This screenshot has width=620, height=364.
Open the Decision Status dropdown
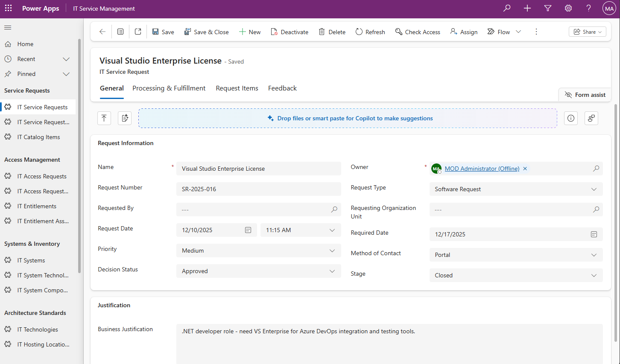click(259, 271)
